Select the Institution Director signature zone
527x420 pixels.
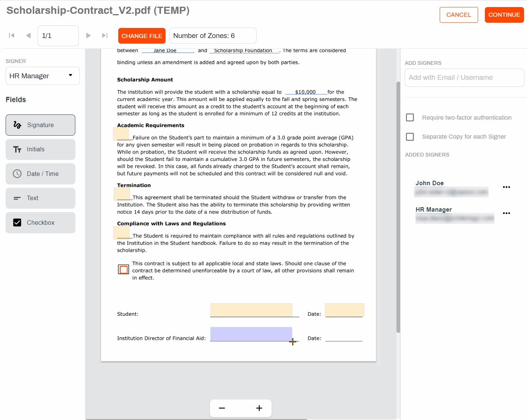[x=251, y=334]
